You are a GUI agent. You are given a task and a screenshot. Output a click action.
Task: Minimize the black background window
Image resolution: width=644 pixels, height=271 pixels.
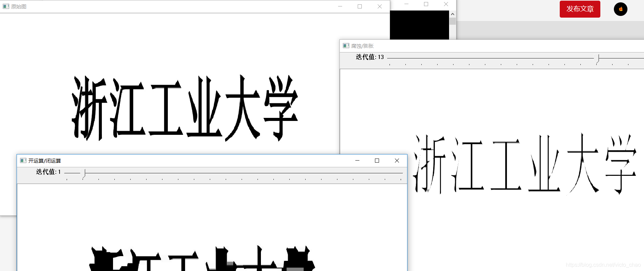coord(406,4)
